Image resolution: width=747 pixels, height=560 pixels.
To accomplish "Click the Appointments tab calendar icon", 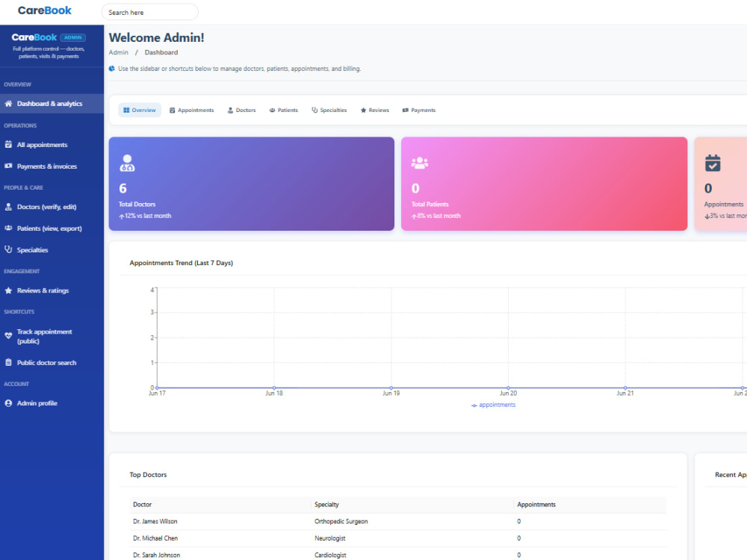I will coord(173,110).
